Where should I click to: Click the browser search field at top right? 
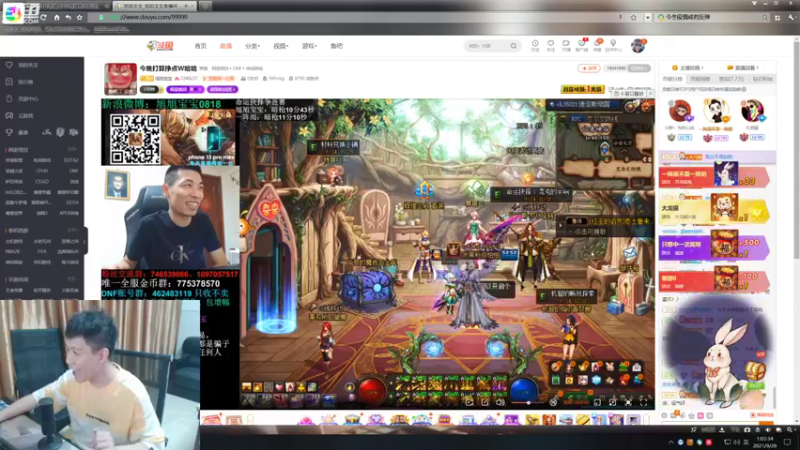pos(712,17)
